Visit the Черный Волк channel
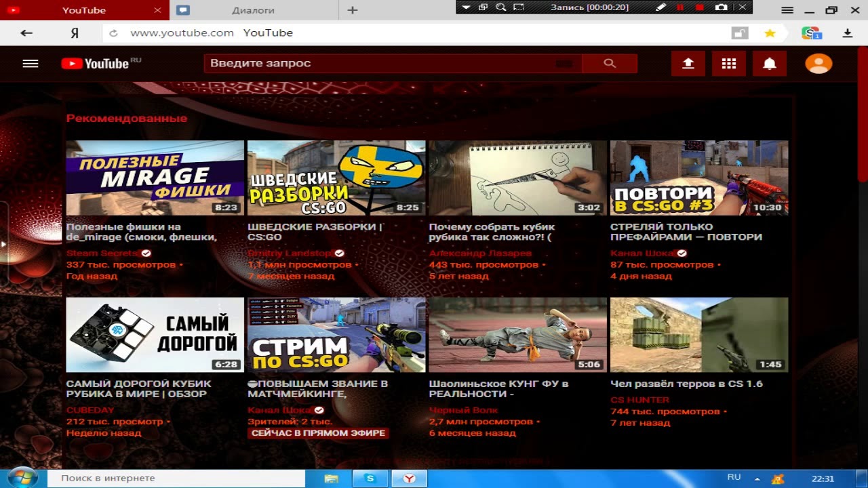 463,410
